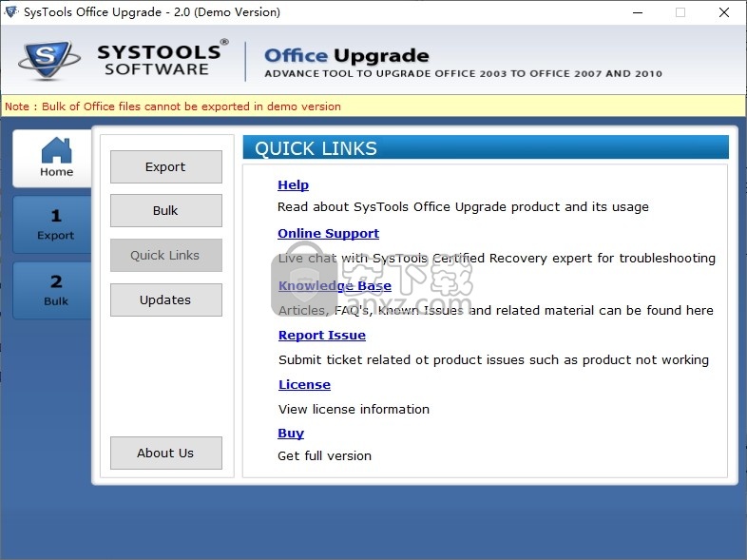Open the Help link
The image size is (747, 560).
coord(293,184)
